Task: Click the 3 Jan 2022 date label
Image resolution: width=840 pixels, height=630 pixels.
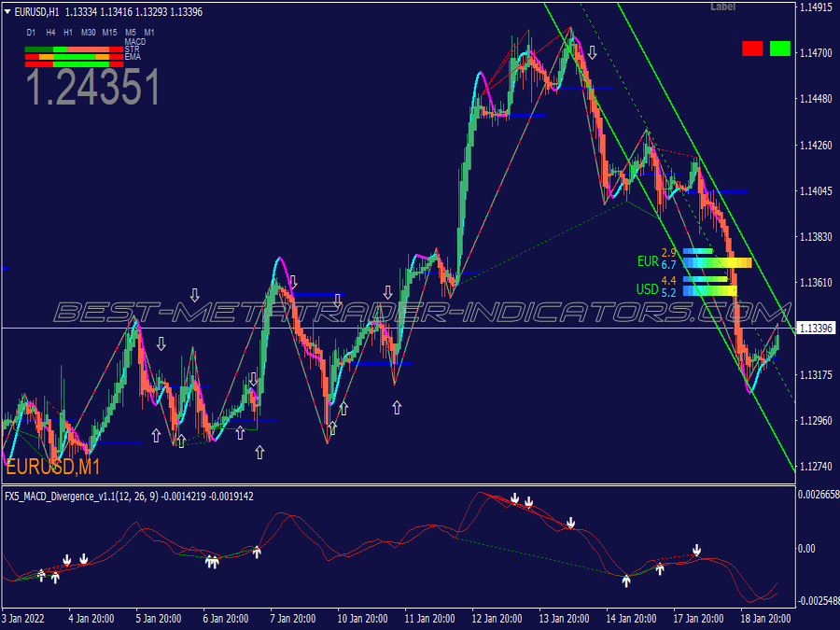Action: pos(23,619)
